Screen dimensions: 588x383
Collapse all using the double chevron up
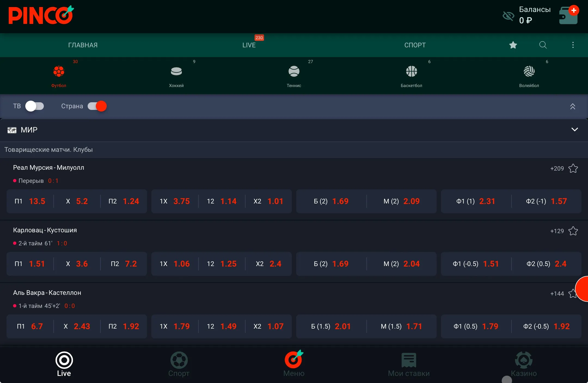coord(572,106)
